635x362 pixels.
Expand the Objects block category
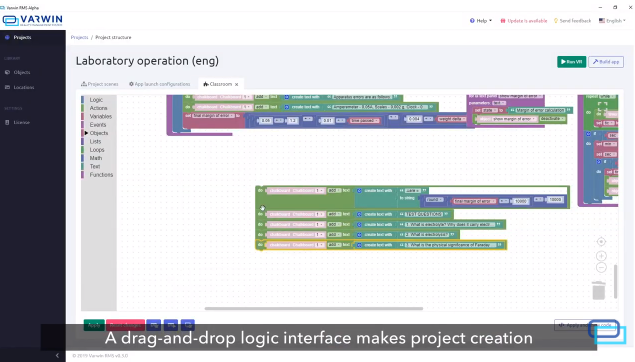point(99,133)
